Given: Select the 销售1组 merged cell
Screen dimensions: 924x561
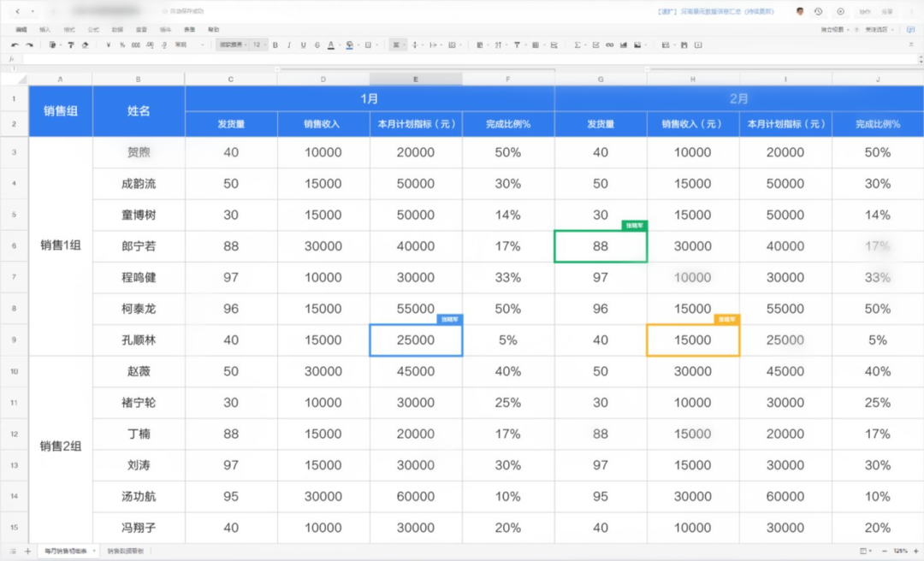Looking at the screenshot, I should [x=61, y=245].
